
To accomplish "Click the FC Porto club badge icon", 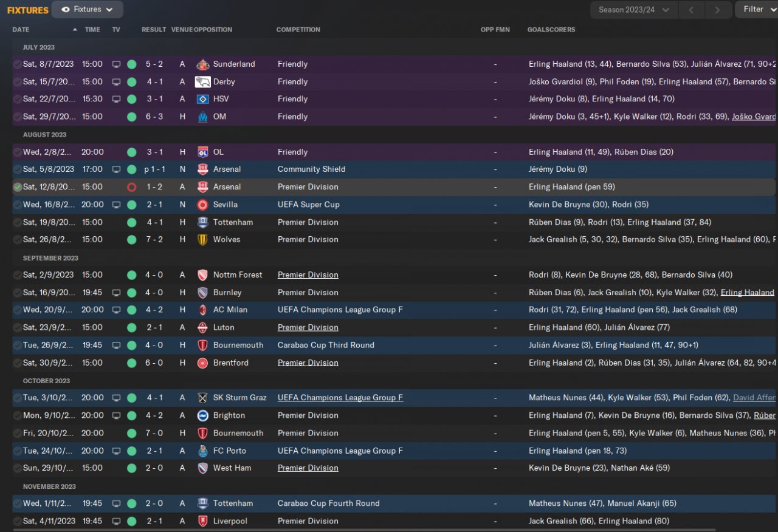I will click(202, 451).
